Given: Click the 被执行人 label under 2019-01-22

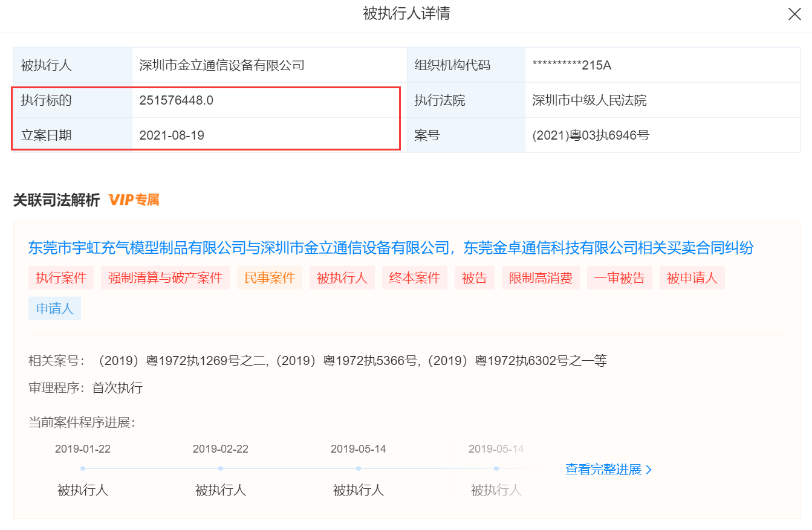Looking at the screenshot, I should [83, 490].
